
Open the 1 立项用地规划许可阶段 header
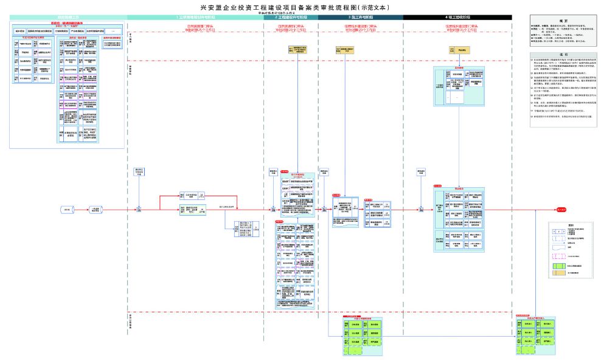click(x=195, y=18)
